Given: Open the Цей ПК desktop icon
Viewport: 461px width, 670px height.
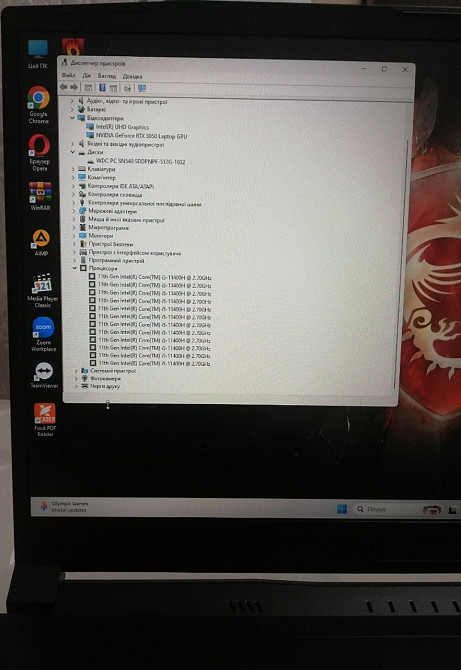Looking at the screenshot, I should [38, 54].
